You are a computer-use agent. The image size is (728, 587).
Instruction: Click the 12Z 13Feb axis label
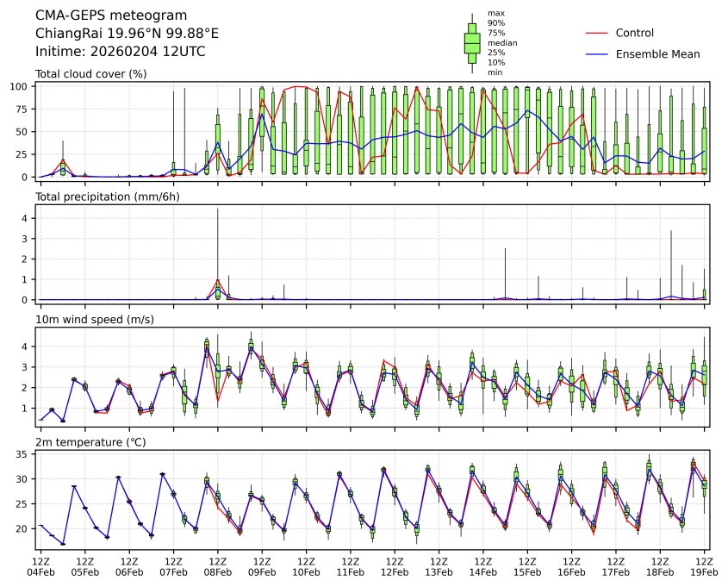[439, 566]
